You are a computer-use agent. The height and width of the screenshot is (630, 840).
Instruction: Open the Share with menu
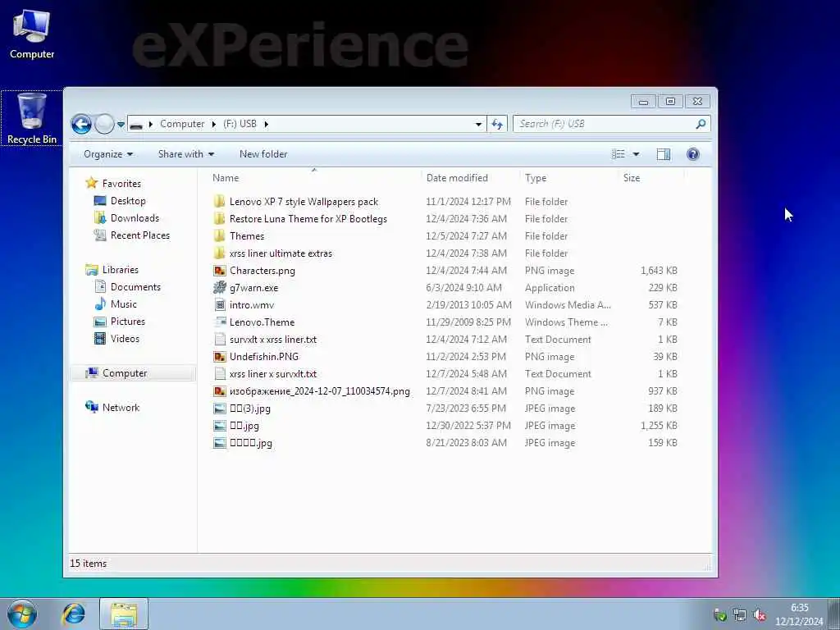186,154
